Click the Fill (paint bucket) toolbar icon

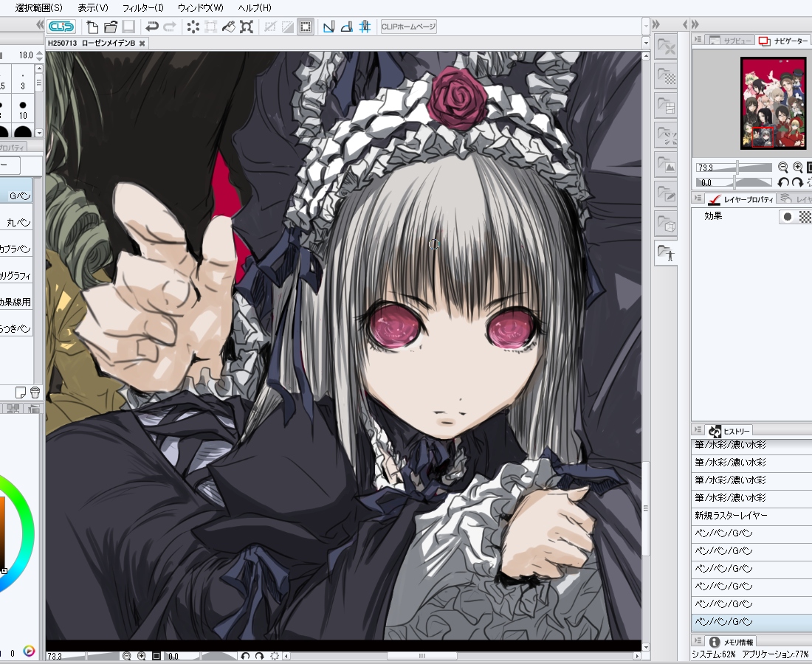pyautogui.click(x=229, y=27)
